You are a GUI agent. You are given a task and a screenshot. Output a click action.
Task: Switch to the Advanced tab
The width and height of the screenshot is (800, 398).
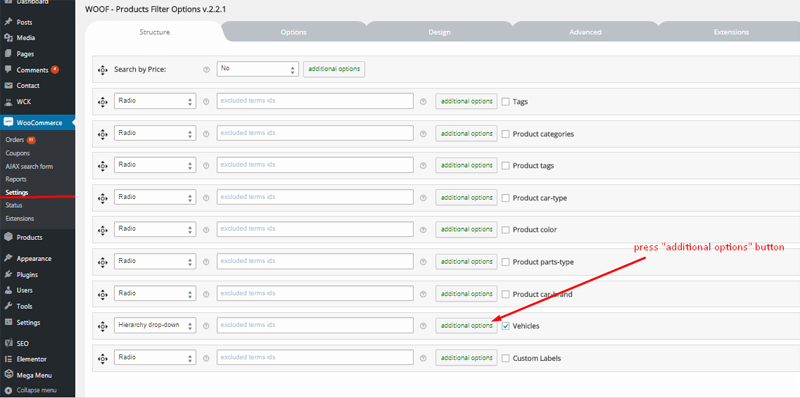[x=585, y=32]
